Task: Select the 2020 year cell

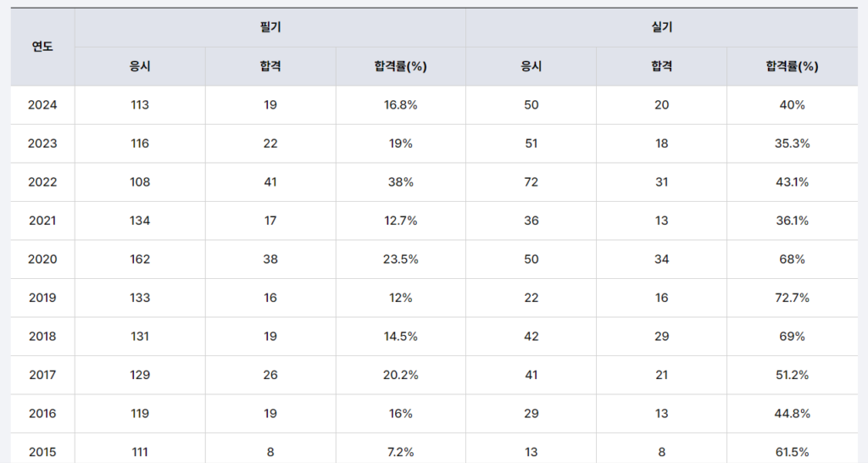Action: pyautogui.click(x=42, y=259)
